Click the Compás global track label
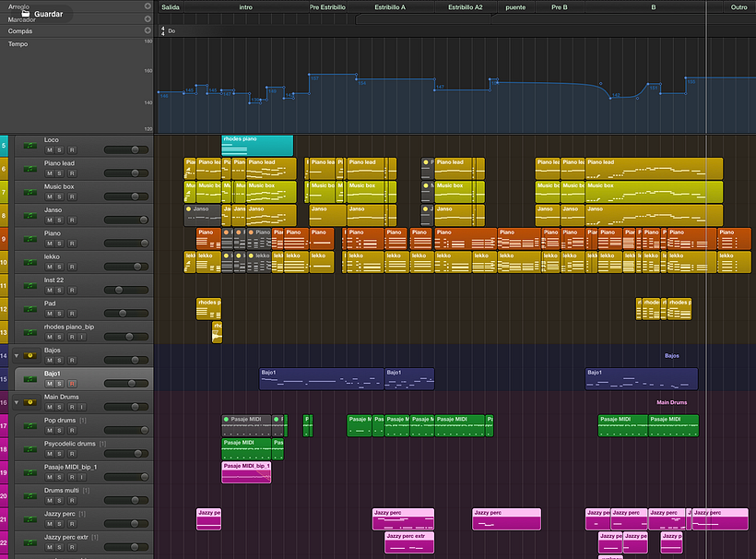756x559 pixels. coord(20,30)
